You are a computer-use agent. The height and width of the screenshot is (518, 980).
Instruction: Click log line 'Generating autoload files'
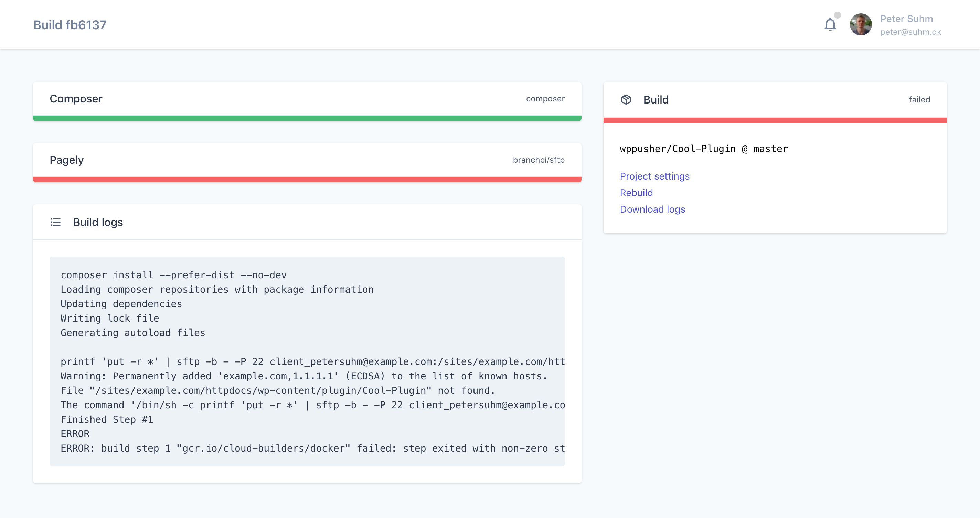(x=133, y=333)
